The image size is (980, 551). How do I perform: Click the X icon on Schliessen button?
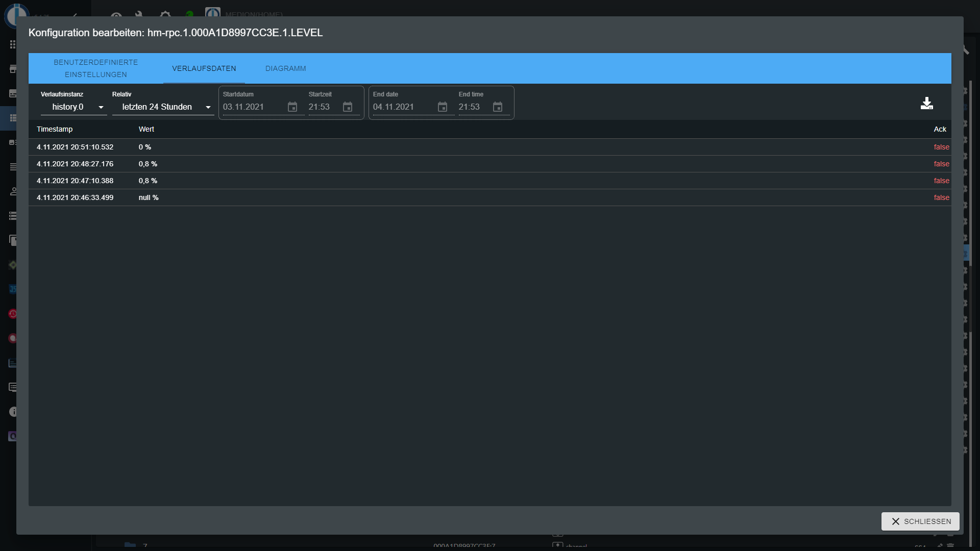[x=895, y=521]
